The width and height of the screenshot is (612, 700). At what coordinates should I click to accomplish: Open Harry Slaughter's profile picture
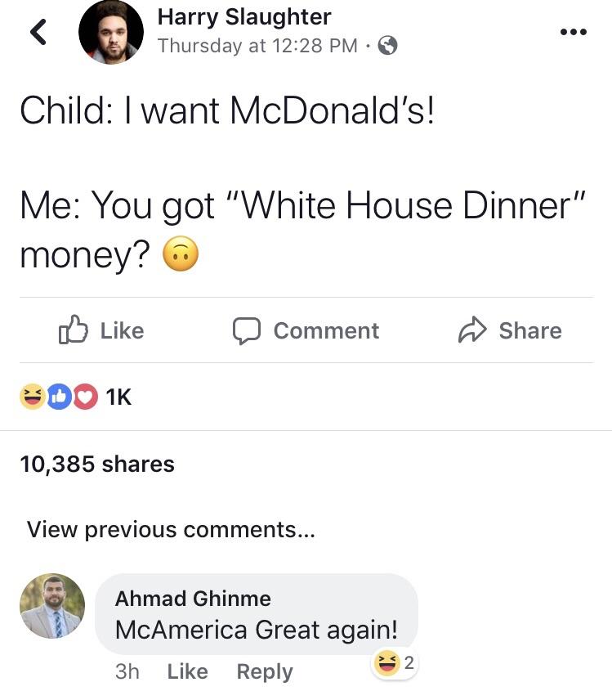(110, 33)
